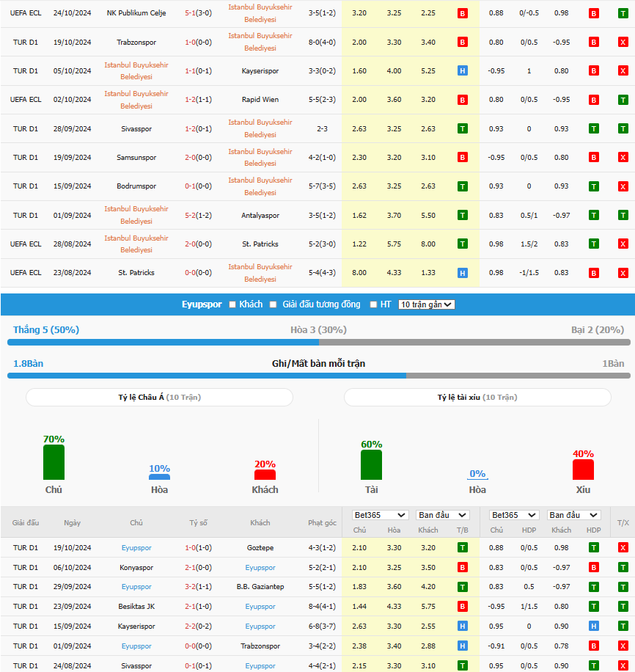Viewport: 635px width, 672px height.
Task: Click the Ngày column header
Action: click(72, 523)
